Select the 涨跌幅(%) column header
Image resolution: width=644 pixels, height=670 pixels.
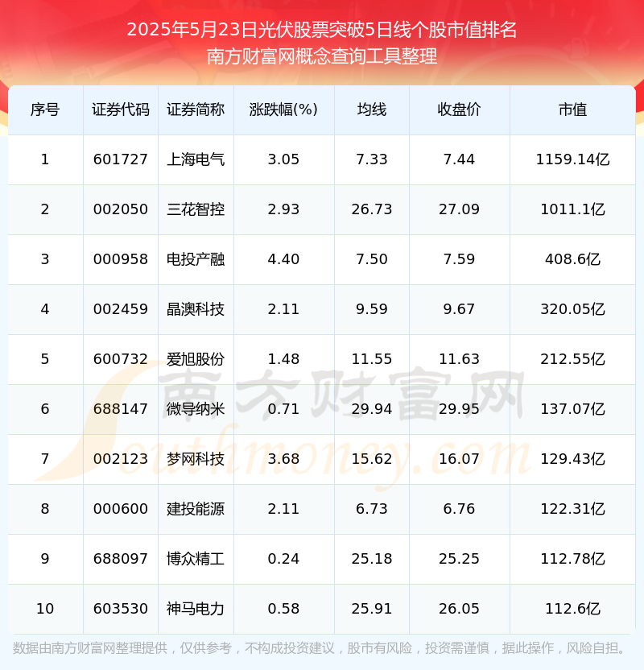coord(283,110)
